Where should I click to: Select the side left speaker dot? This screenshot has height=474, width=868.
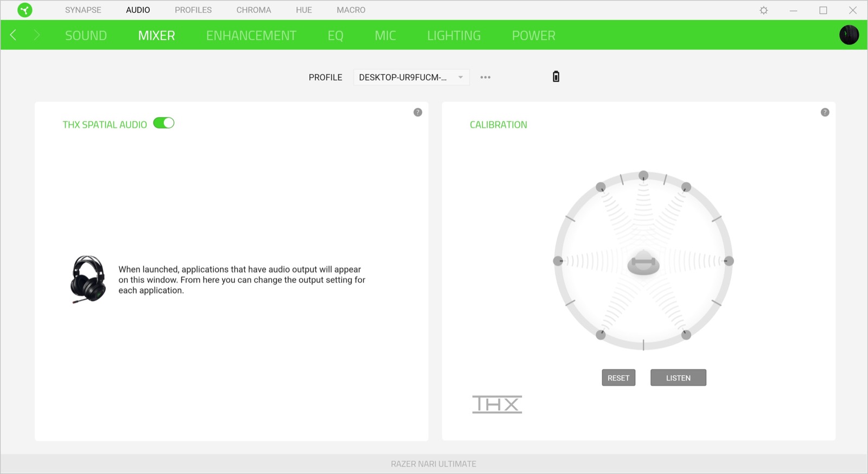tap(558, 261)
